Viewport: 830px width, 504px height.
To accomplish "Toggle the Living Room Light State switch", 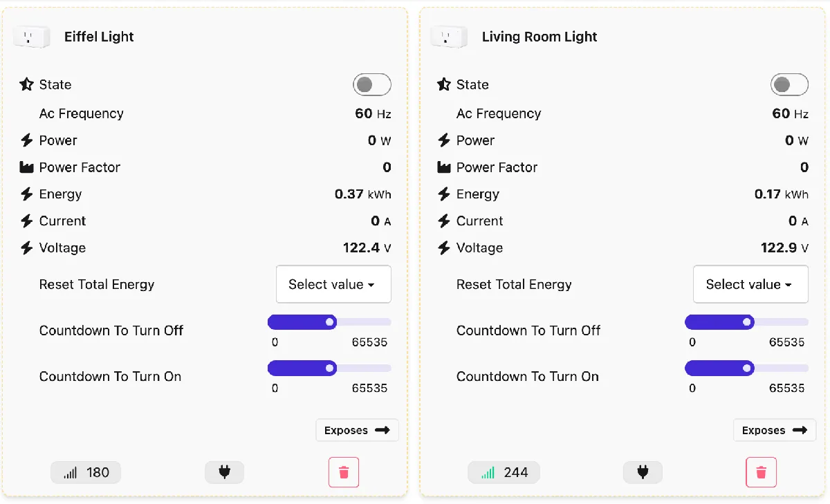I will [789, 84].
